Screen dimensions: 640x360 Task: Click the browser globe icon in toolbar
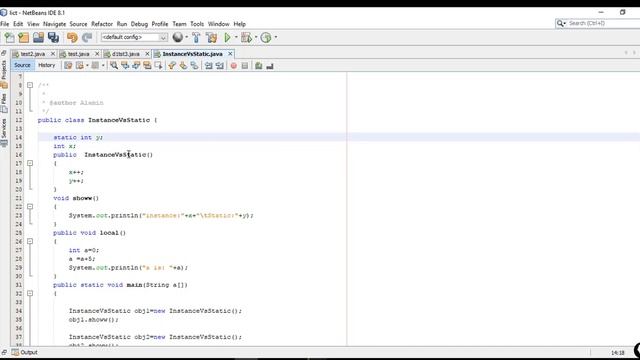point(178,37)
